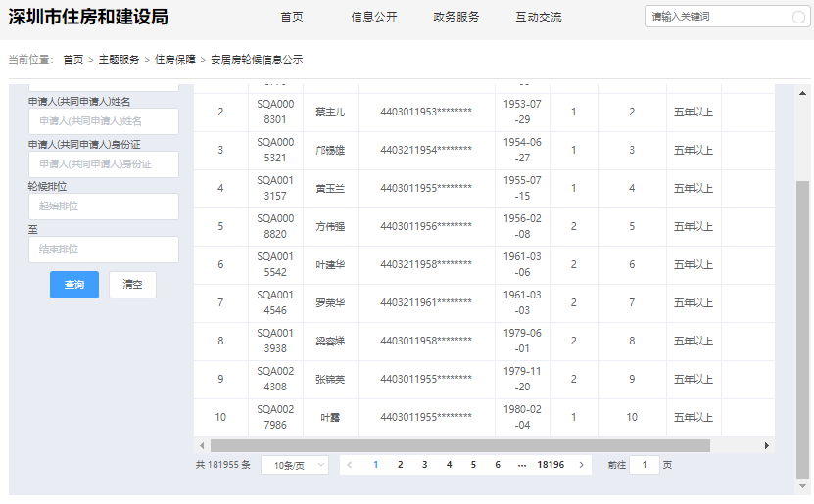Click the date cell 1953-07-29

522,112
